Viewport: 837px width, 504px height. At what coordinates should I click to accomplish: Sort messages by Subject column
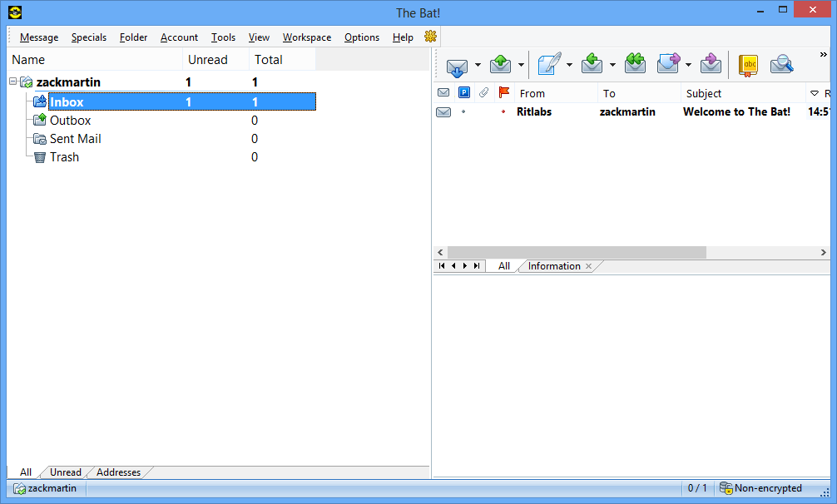[x=743, y=93]
